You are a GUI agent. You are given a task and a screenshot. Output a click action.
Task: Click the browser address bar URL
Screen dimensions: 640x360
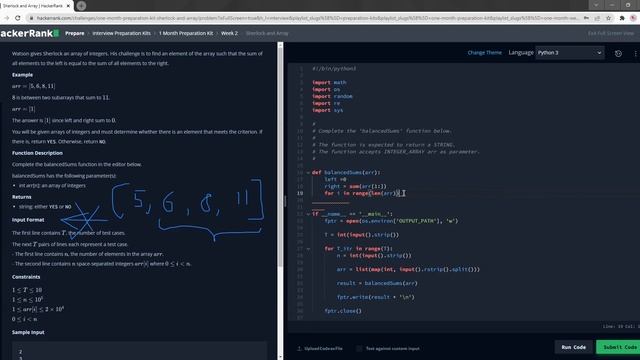coord(307,18)
